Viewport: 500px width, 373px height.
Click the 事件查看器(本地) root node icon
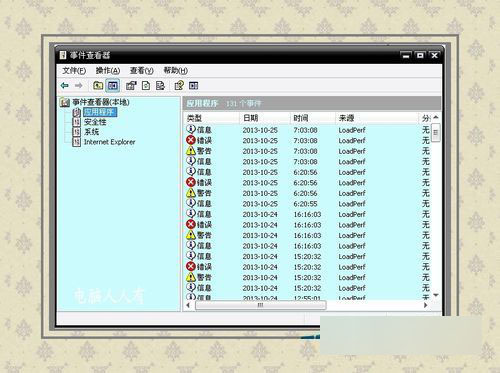[x=65, y=102]
